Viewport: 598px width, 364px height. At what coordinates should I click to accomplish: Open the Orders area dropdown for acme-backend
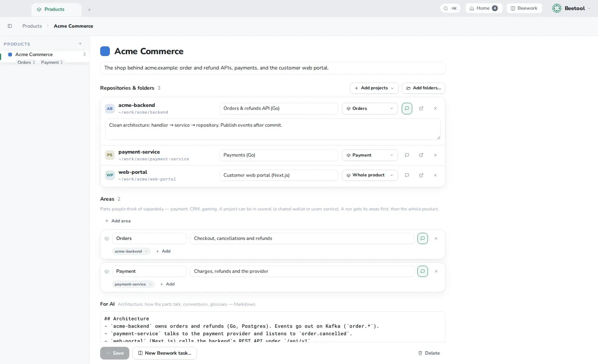click(x=370, y=108)
